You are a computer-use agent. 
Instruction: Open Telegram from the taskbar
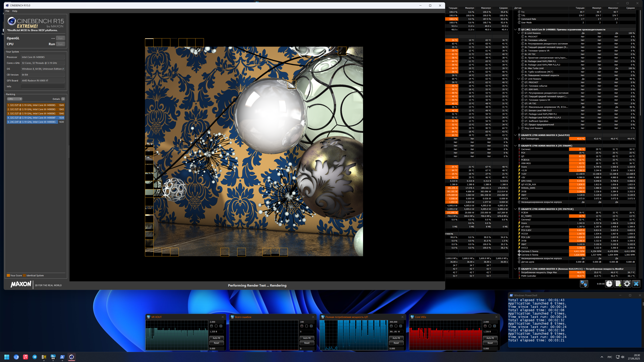[x=35, y=357]
